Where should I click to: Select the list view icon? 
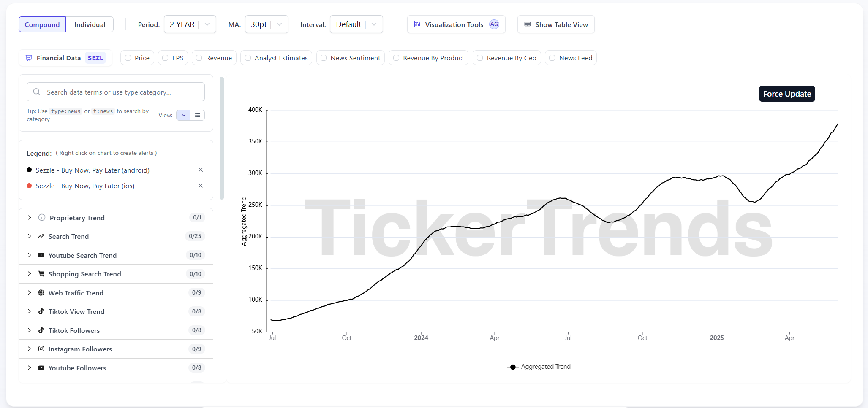coord(198,115)
